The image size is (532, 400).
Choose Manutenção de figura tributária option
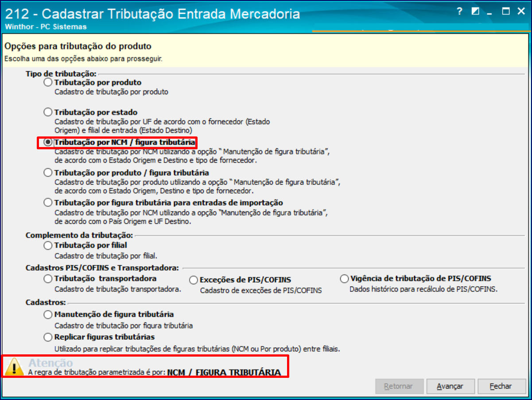[48, 315]
